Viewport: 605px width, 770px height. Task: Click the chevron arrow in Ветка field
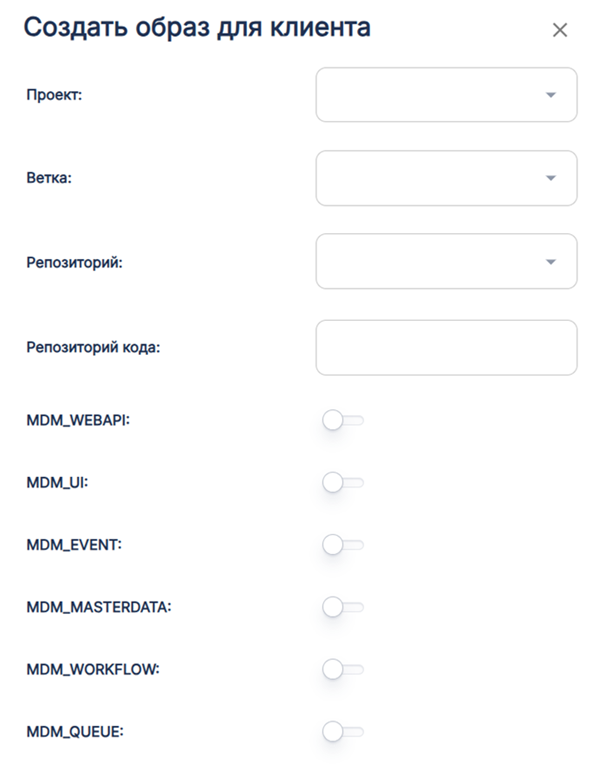550,178
